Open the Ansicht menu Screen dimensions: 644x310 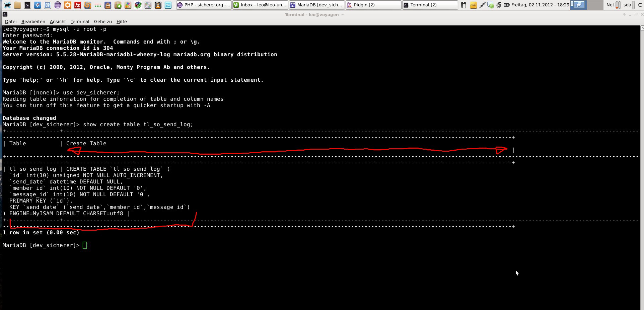[58, 21]
